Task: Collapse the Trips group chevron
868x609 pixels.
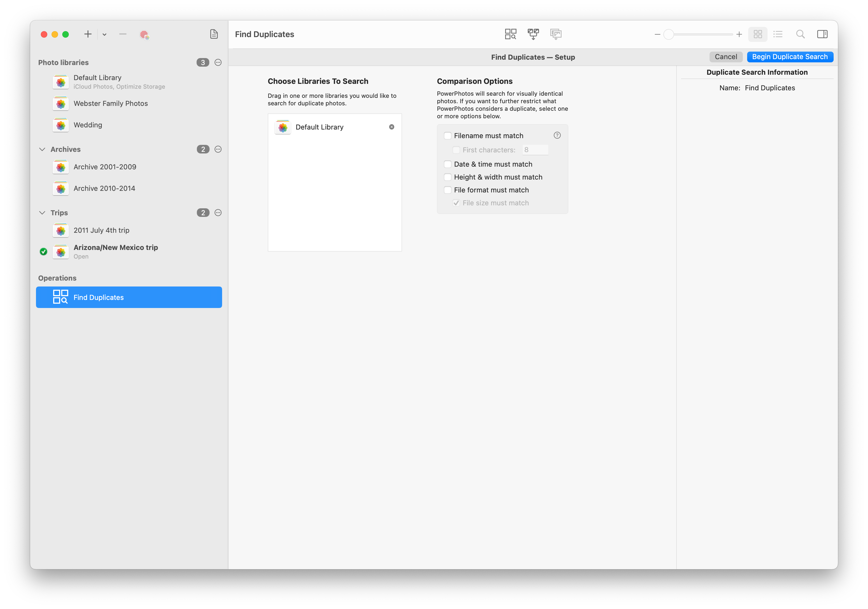Action: pos(42,213)
